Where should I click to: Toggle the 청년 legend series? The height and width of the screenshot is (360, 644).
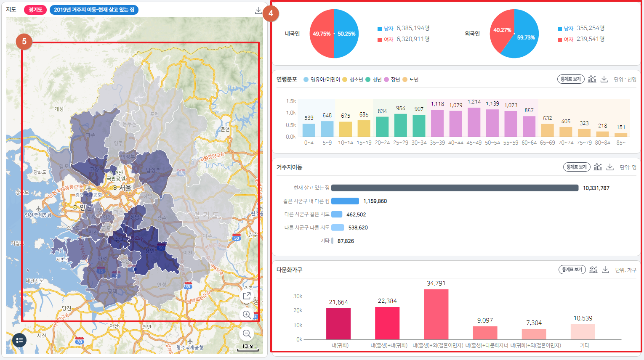click(x=374, y=79)
